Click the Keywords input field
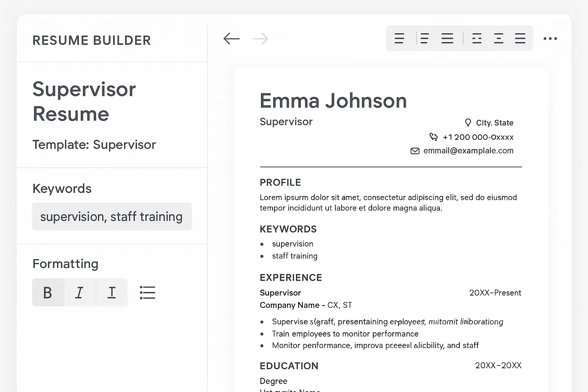This screenshot has width=588, height=392. coord(112,217)
